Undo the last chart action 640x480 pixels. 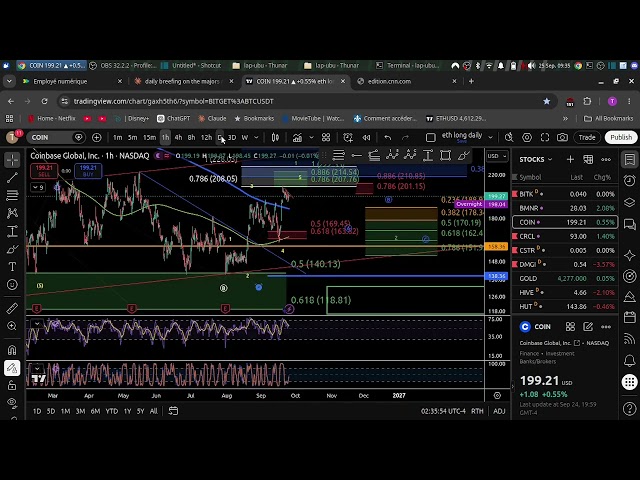pyautogui.click(x=388, y=138)
